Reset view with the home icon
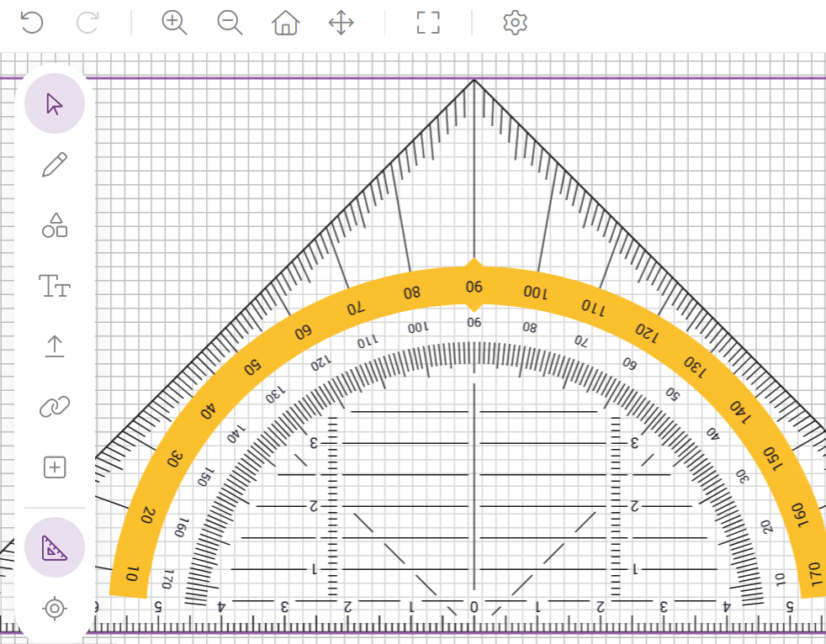 click(x=286, y=23)
